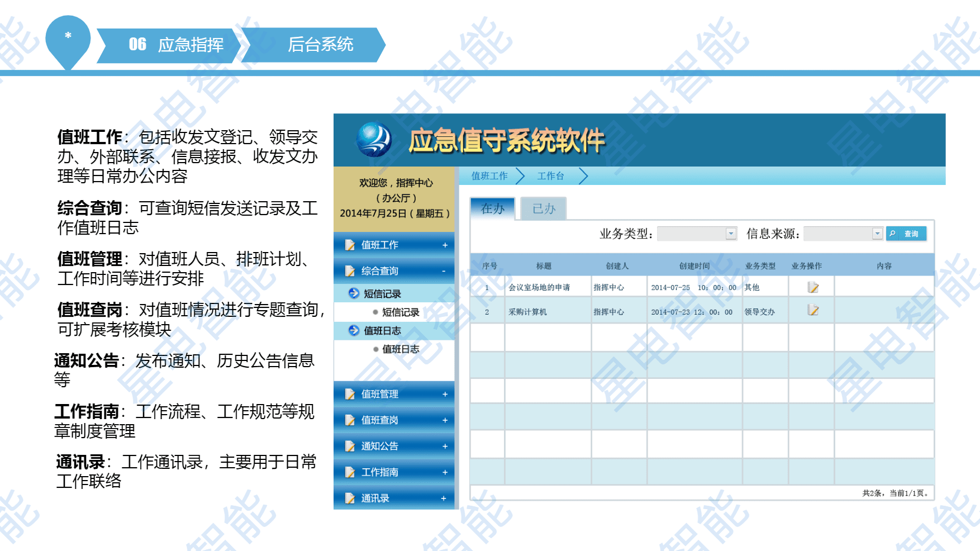The height and width of the screenshot is (551, 980).
Task: Click the 标题 column header
Action: pos(544,266)
